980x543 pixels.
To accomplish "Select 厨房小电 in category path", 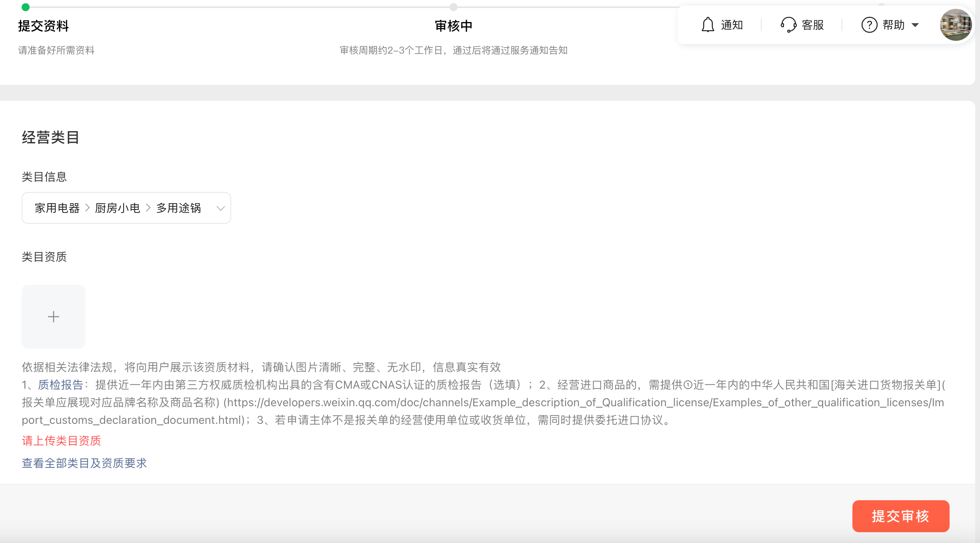I will click(x=118, y=208).
